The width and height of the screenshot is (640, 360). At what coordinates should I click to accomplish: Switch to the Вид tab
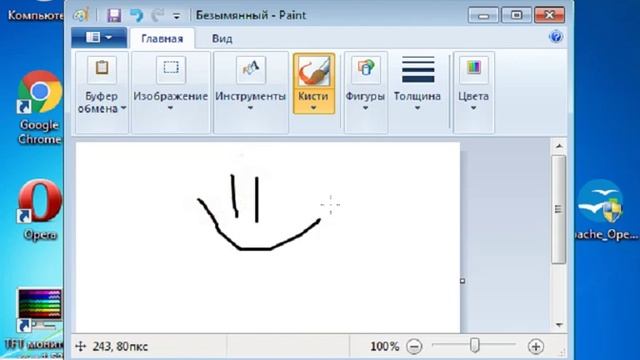[222, 39]
